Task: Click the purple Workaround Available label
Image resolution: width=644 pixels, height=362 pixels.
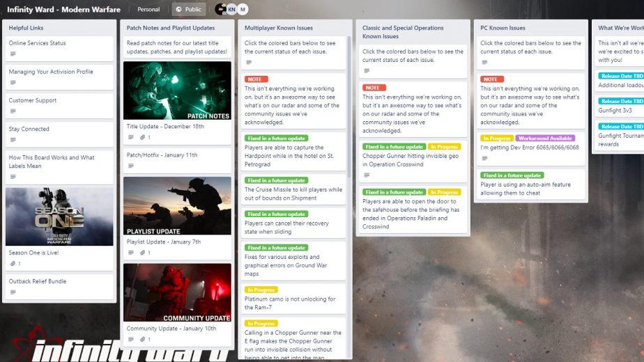Action: [x=545, y=139]
